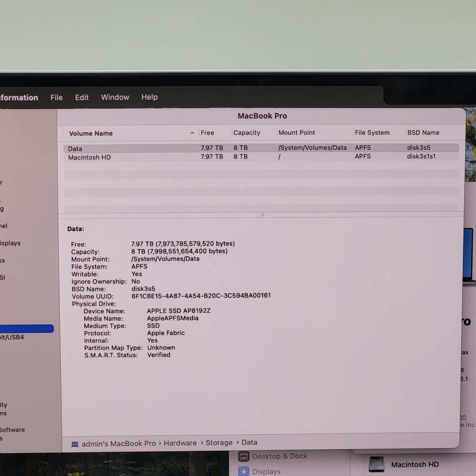Image resolution: width=476 pixels, height=476 pixels.
Task: Click the Macintosh HD drive icon
Action: click(377, 464)
